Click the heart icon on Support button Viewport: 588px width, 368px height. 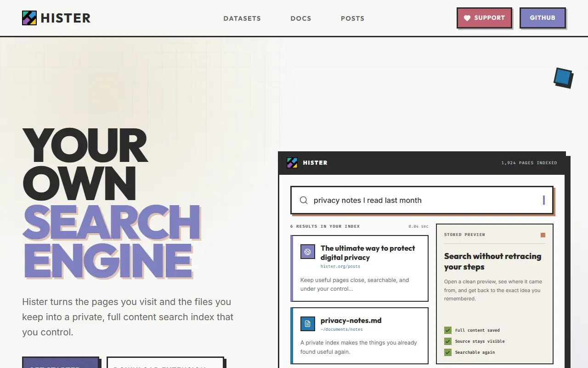point(467,18)
